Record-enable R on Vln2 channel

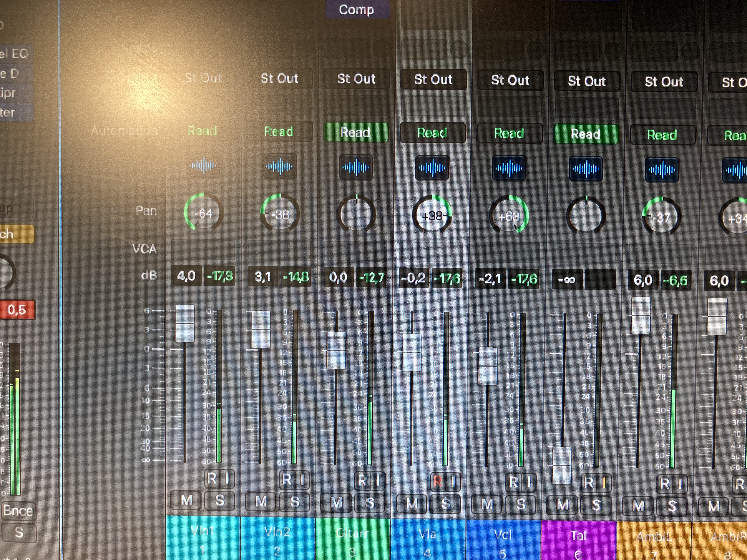tap(287, 479)
